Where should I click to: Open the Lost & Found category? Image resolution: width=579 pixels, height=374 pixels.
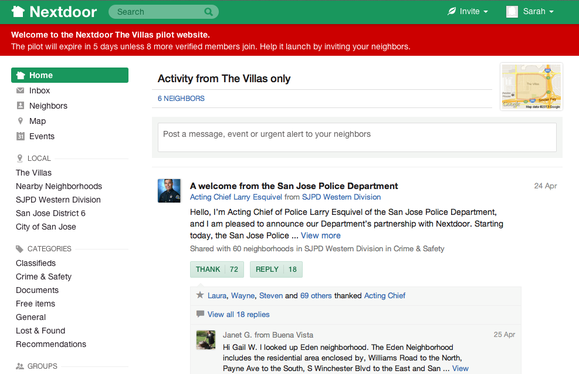click(40, 331)
